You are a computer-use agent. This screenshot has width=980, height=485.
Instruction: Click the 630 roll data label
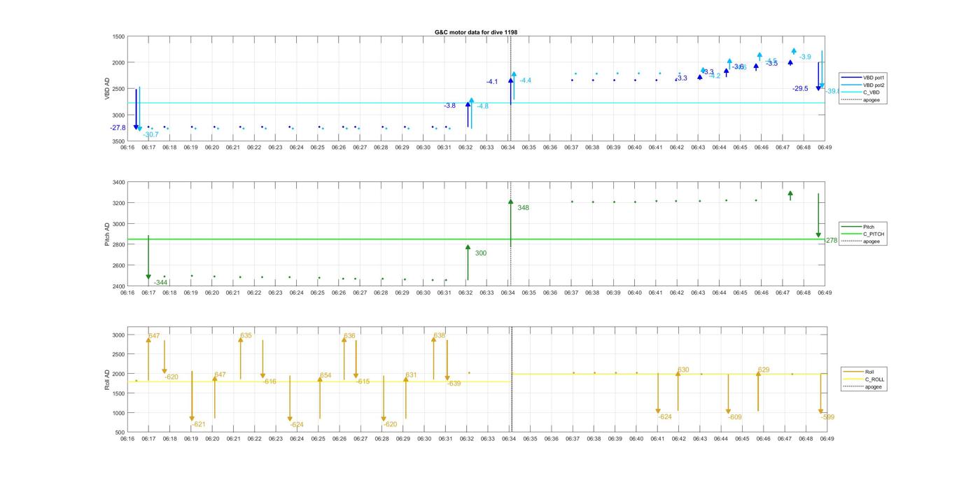pos(683,370)
